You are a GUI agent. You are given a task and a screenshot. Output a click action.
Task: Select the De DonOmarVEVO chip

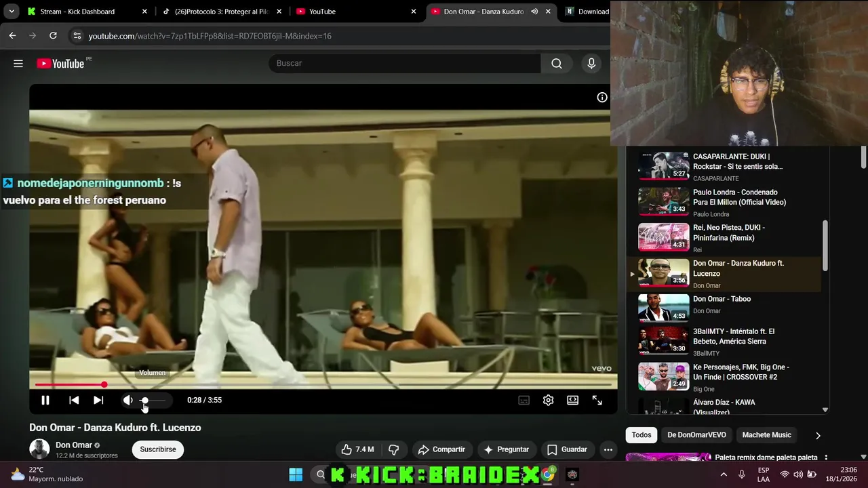tap(696, 435)
